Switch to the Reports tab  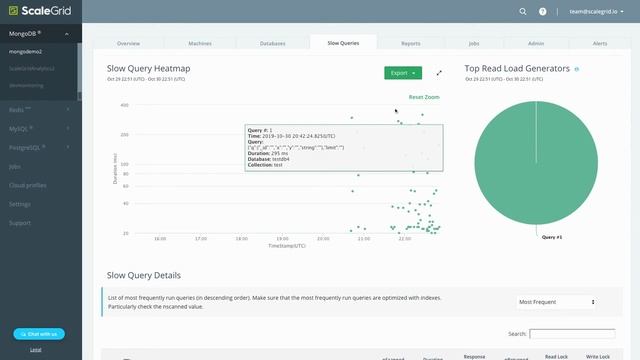click(x=411, y=43)
